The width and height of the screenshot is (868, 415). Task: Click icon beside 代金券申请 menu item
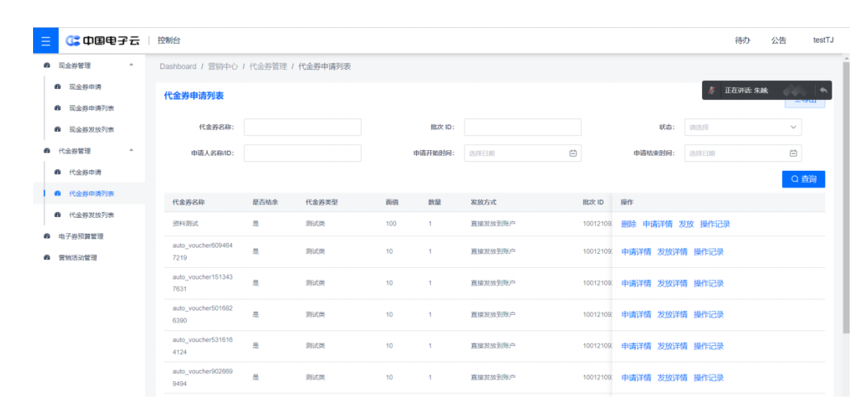pos(57,172)
